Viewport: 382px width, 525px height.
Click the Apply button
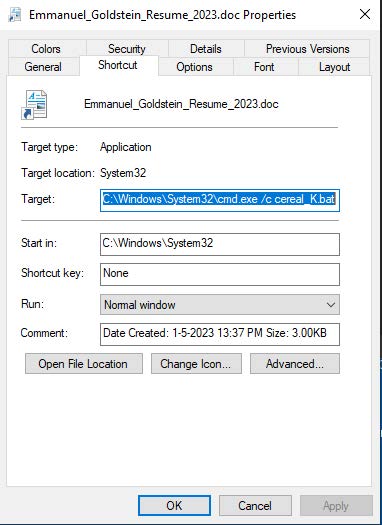pyautogui.click(x=336, y=505)
